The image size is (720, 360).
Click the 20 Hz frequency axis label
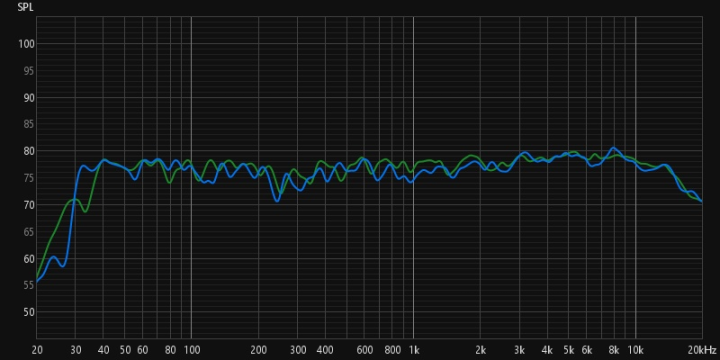pyautogui.click(x=37, y=350)
